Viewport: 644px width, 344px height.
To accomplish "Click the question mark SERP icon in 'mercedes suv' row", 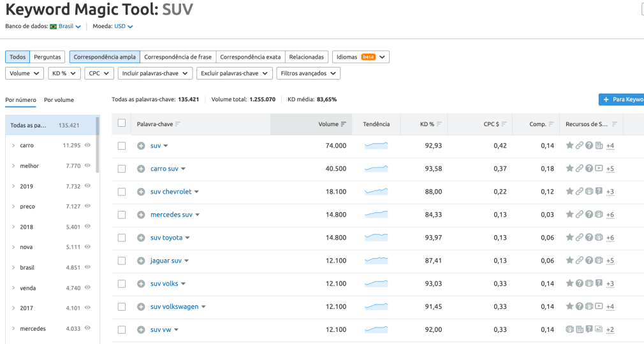I will 589,214.
